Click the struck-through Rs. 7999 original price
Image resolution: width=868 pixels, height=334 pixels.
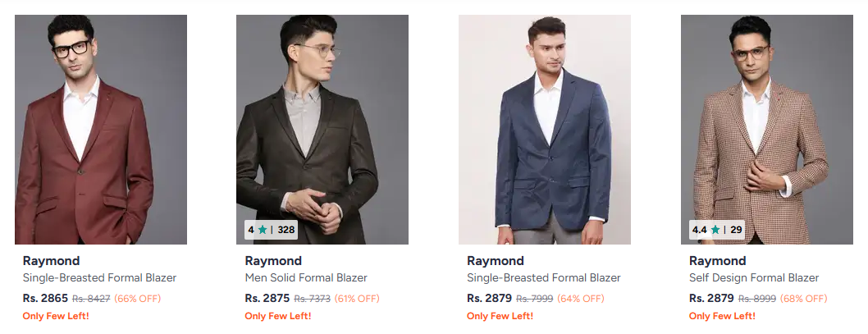pyautogui.click(x=535, y=299)
